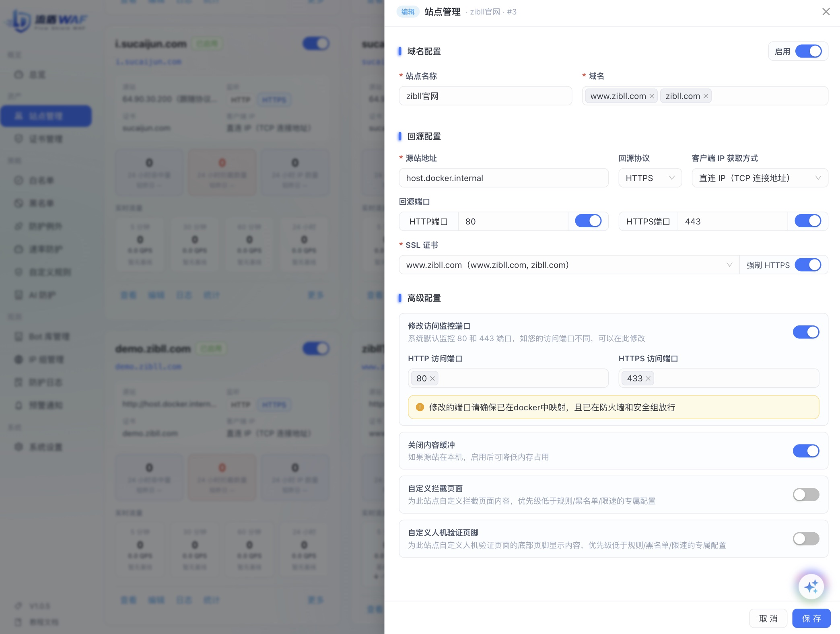Click the 编辑 badge in the drawer header
Image resolution: width=840 pixels, height=634 pixels.
(408, 12)
